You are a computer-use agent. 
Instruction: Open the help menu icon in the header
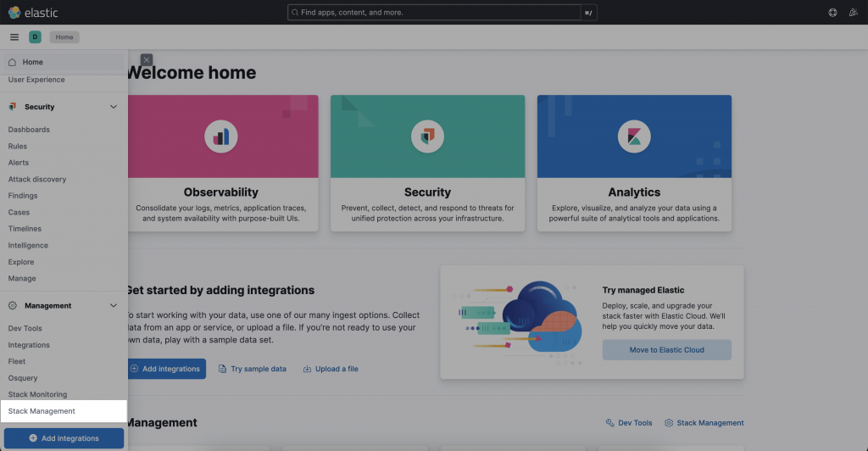(x=832, y=12)
